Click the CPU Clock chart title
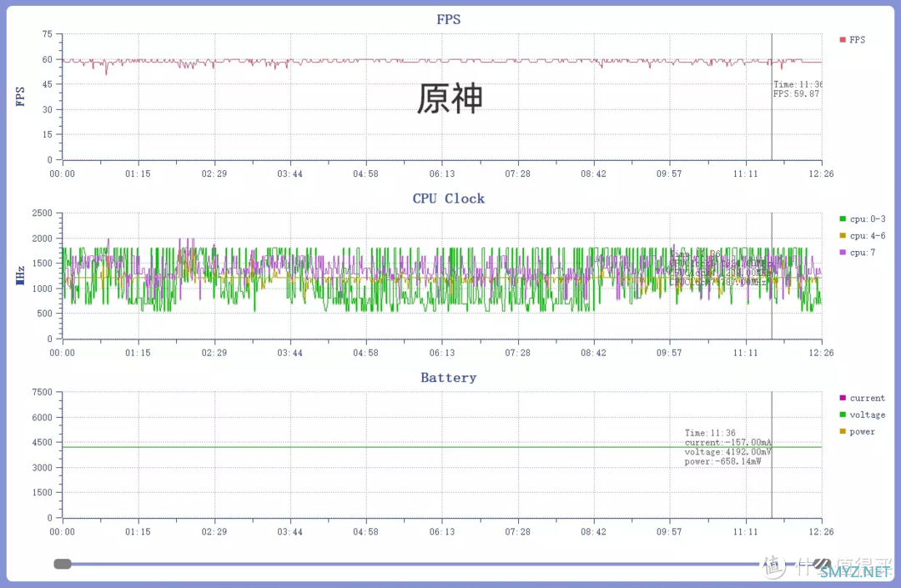901x588 pixels. coord(448,199)
